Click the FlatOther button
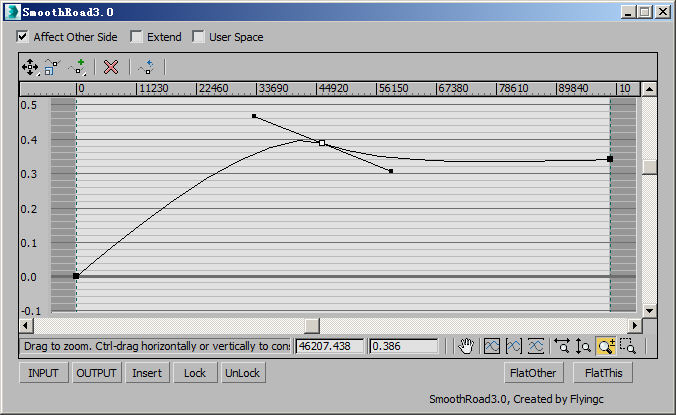This screenshot has height=415, width=676. [x=534, y=373]
